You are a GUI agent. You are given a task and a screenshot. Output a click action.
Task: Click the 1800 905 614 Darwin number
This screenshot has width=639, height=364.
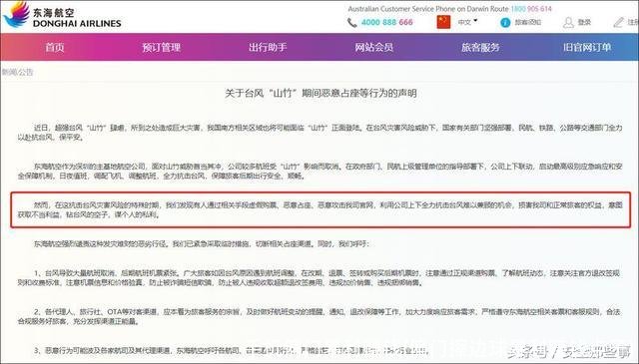(531, 9)
